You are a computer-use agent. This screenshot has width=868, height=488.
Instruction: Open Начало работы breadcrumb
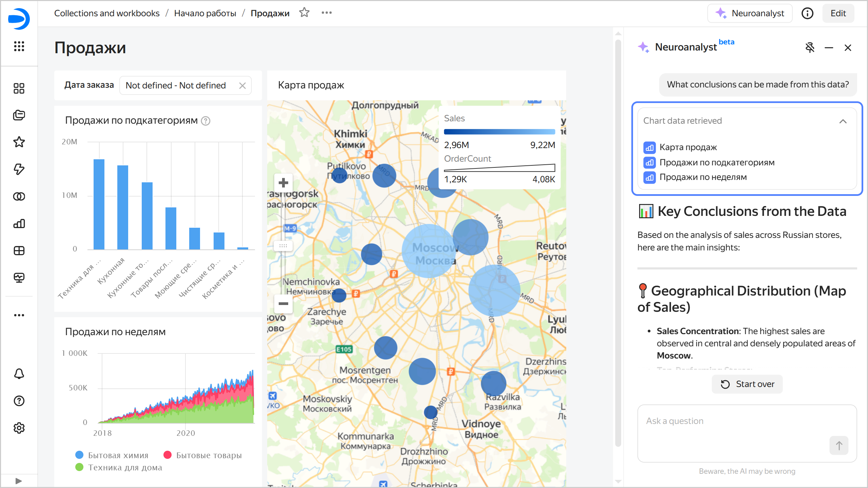[x=205, y=13]
